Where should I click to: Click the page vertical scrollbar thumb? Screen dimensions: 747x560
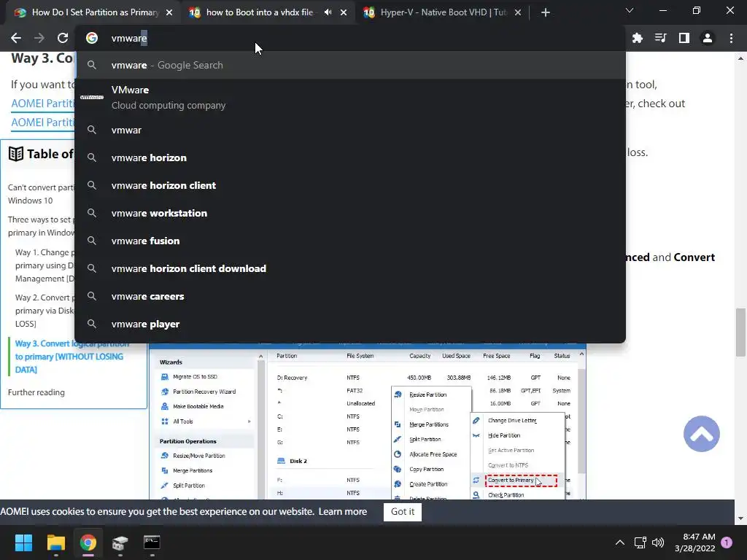coord(740,332)
